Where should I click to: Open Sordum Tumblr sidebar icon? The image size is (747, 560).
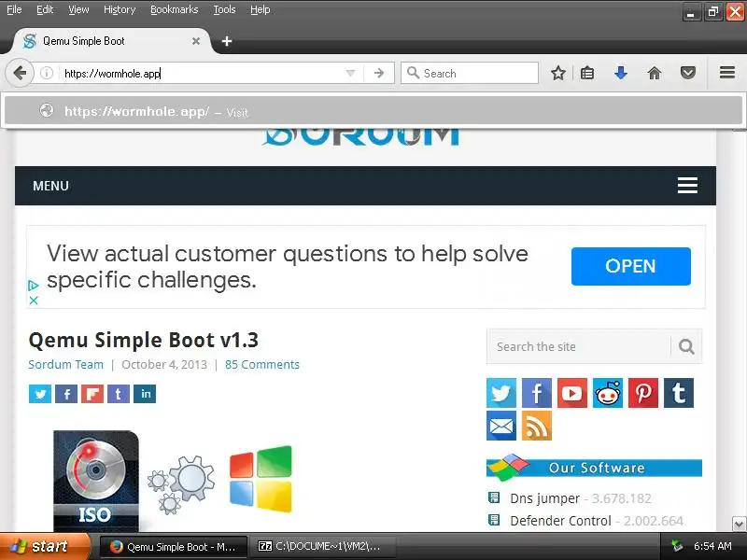click(x=679, y=393)
